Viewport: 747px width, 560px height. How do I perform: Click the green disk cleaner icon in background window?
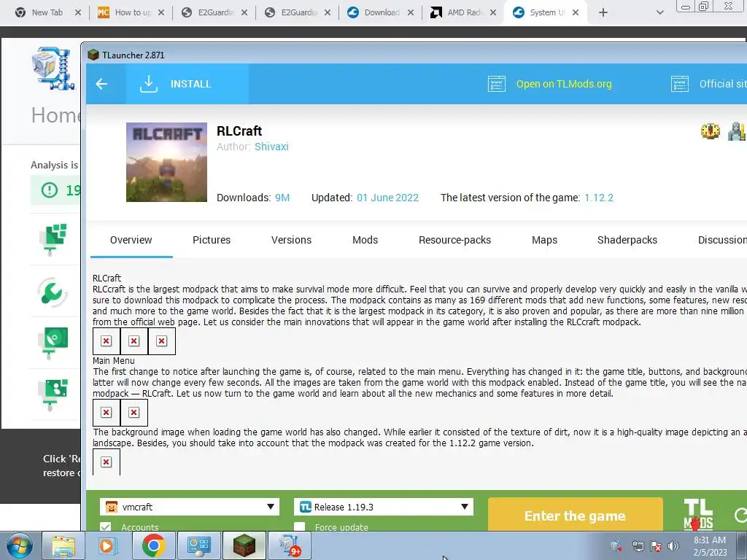coord(53,343)
